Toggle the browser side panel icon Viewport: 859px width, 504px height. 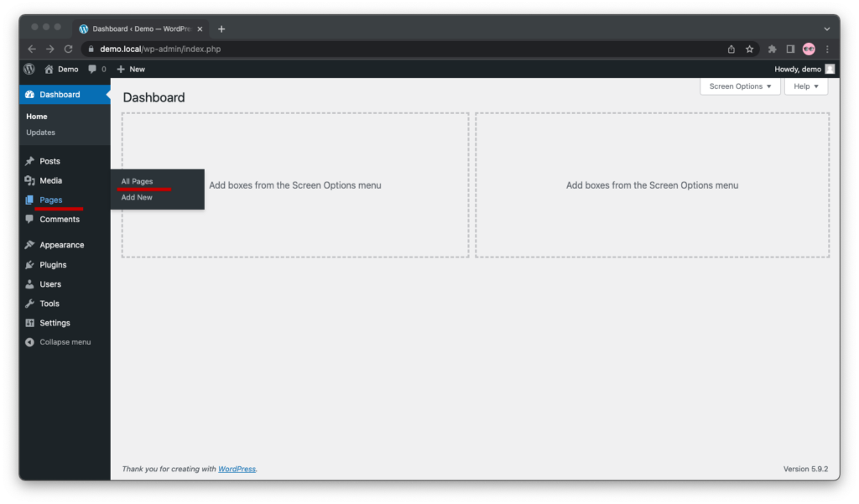[x=790, y=49]
